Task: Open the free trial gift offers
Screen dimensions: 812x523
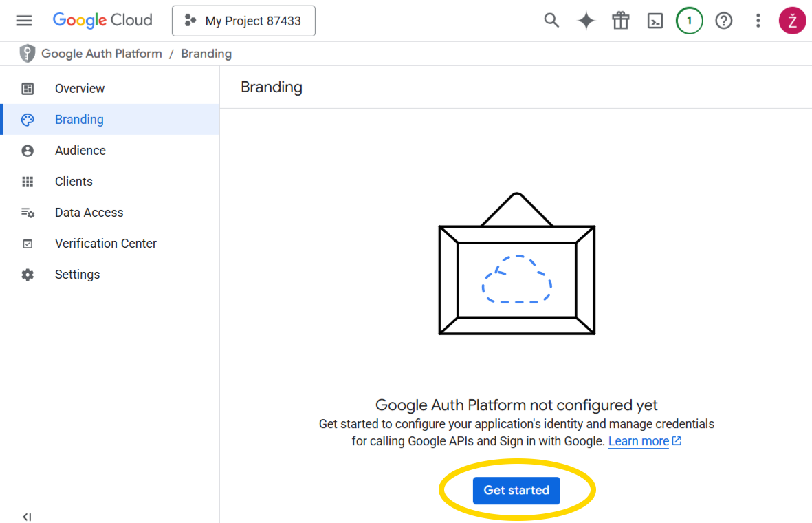Action: click(620, 21)
